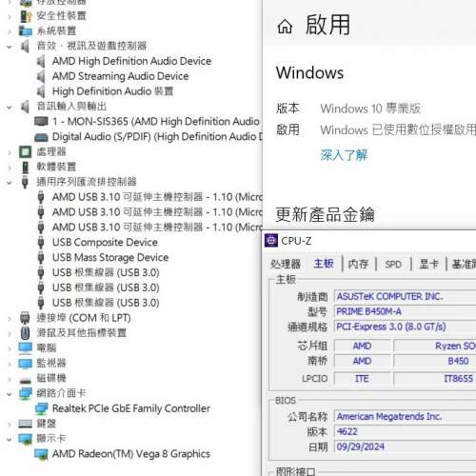Screen dimensions: 476x476
Task: Click the 顯示卡 display adapter category icon
Action: [25, 439]
